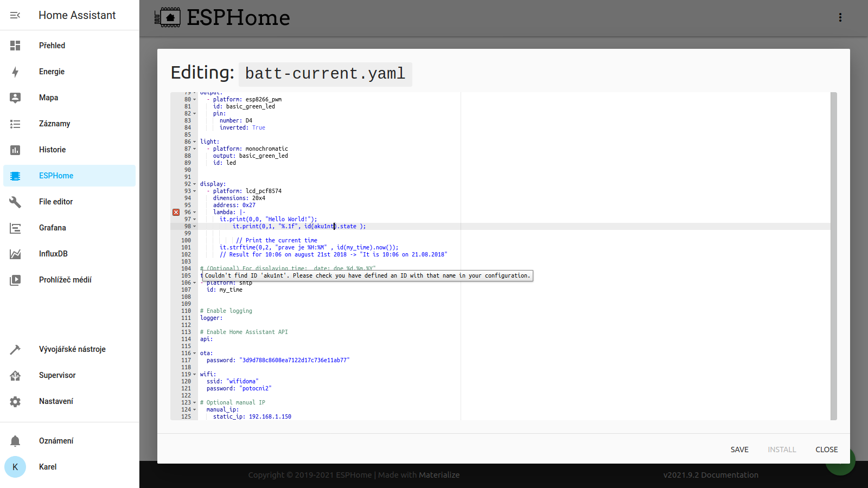Go to File editor menu item
Image resolution: width=868 pixels, height=488 pixels.
point(69,202)
